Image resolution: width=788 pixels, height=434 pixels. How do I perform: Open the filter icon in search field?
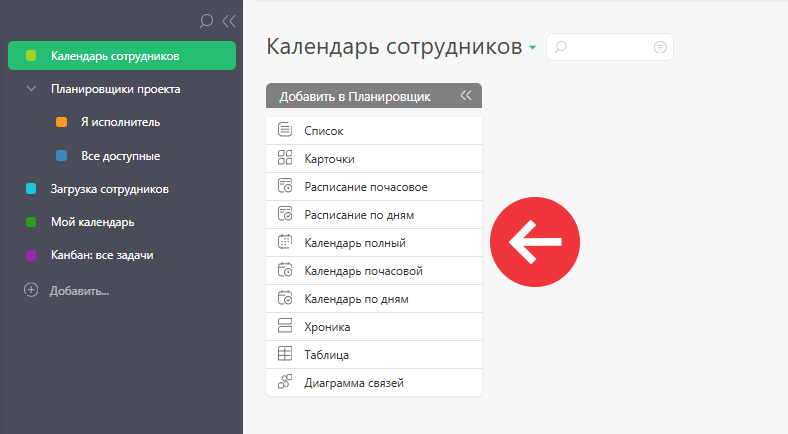tap(660, 47)
